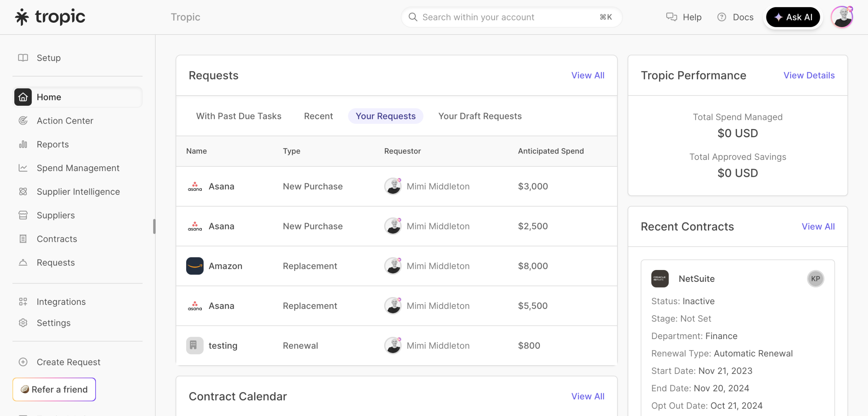This screenshot has height=416, width=868.
Task: Switch to With Past Due Tasks tab
Action: pos(238,116)
